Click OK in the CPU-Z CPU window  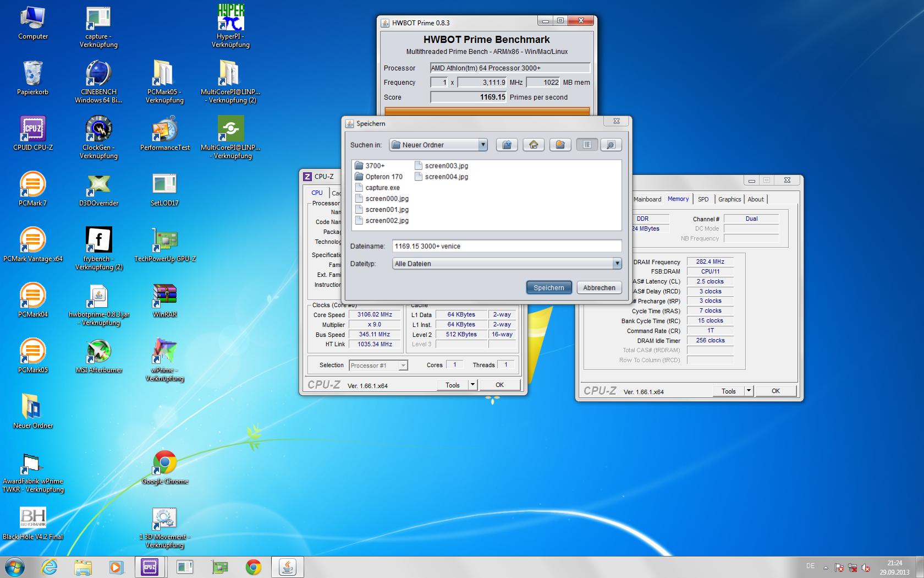[499, 385]
